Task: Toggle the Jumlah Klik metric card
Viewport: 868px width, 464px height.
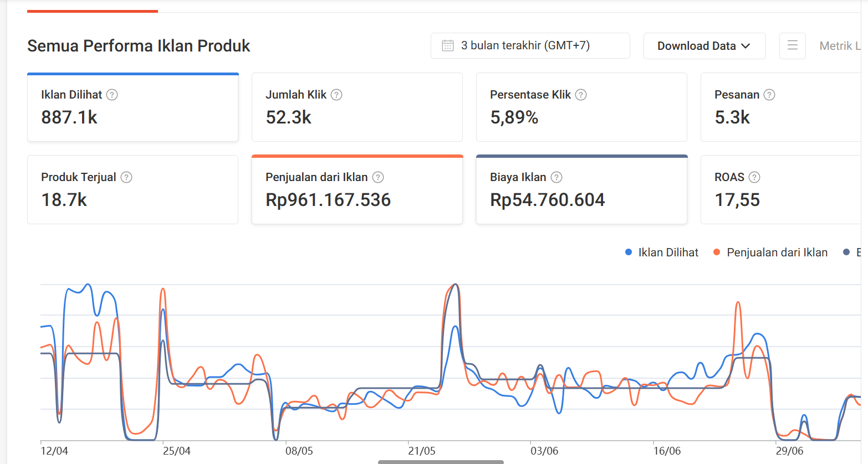Action: 357,107
